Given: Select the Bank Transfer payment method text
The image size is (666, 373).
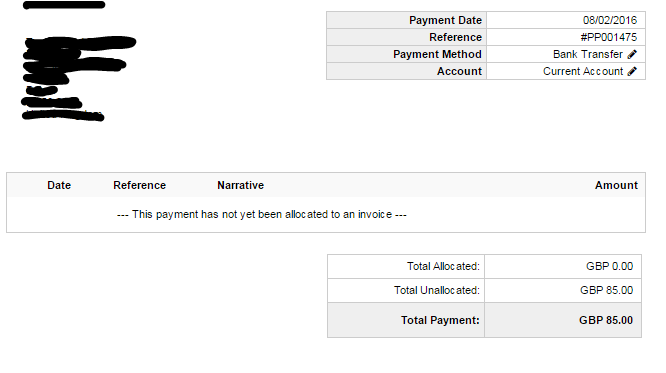Looking at the screenshot, I should 587,54.
